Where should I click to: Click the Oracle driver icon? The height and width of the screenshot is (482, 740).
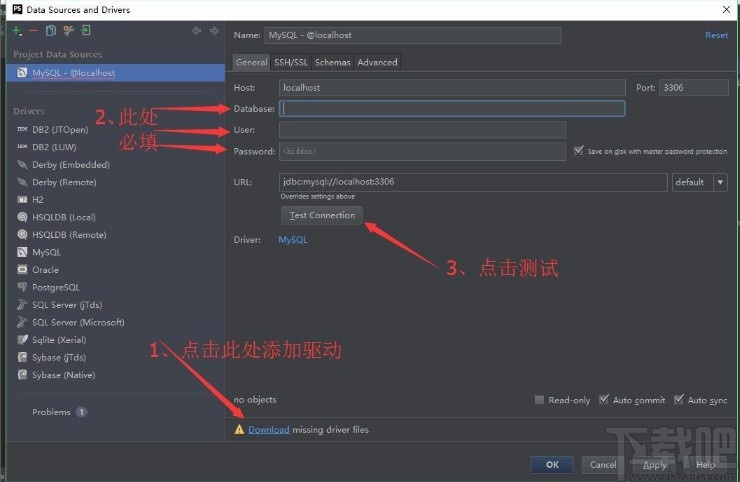pyautogui.click(x=22, y=270)
